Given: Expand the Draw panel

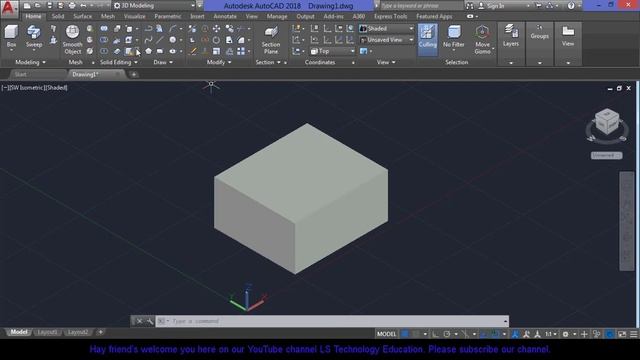Looking at the screenshot, I should (x=163, y=62).
